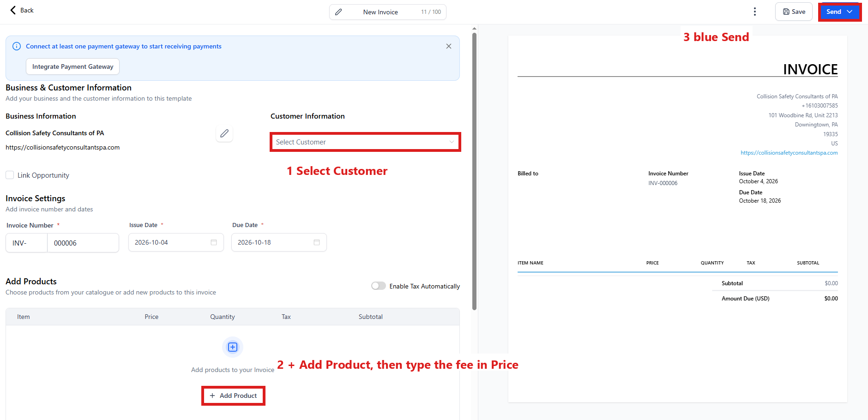Image resolution: width=868 pixels, height=420 pixels.
Task: Expand the Send button dropdown arrow
Action: point(850,12)
